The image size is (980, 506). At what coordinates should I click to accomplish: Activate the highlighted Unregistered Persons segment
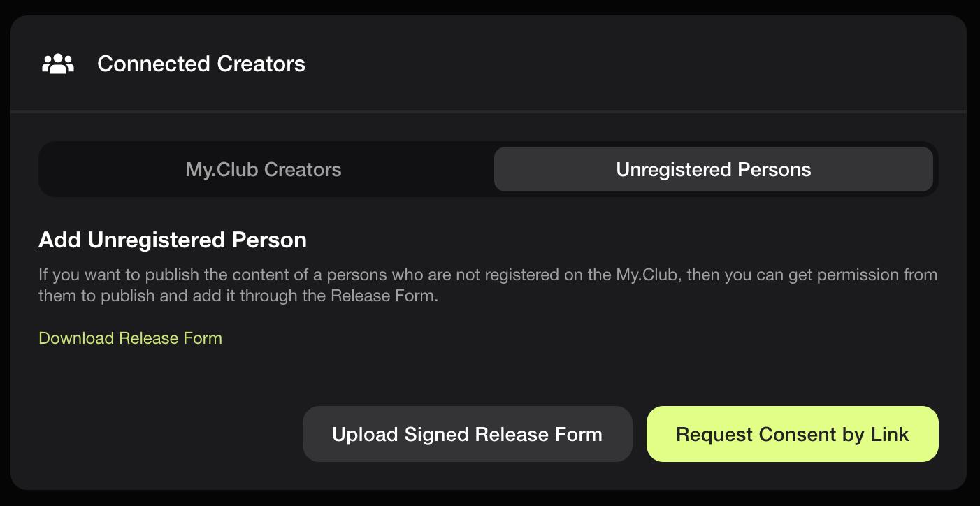point(713,169)
